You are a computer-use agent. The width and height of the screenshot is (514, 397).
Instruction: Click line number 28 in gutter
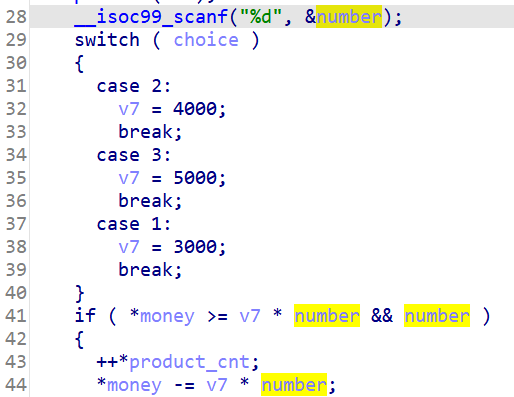pos(16,17)
